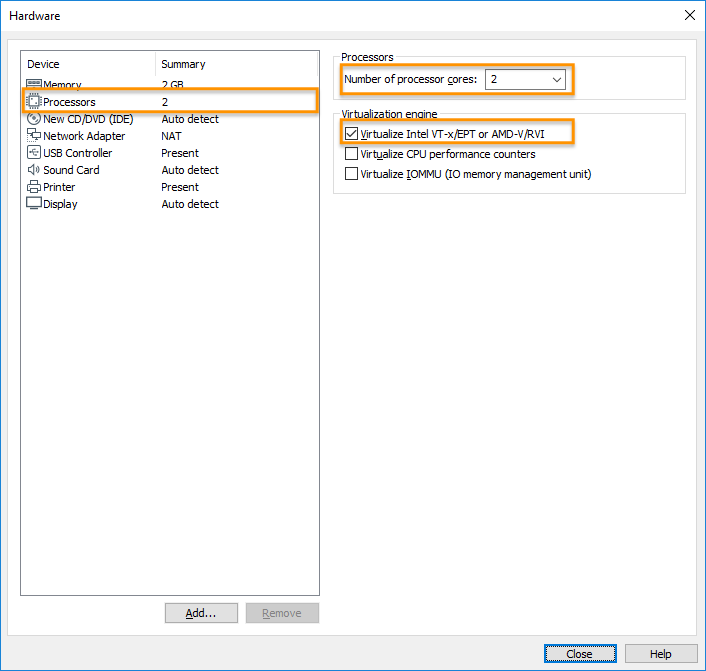This screenshot has height=671, width=706.
Task: Select the Printer device
Action: pos(59,187)
